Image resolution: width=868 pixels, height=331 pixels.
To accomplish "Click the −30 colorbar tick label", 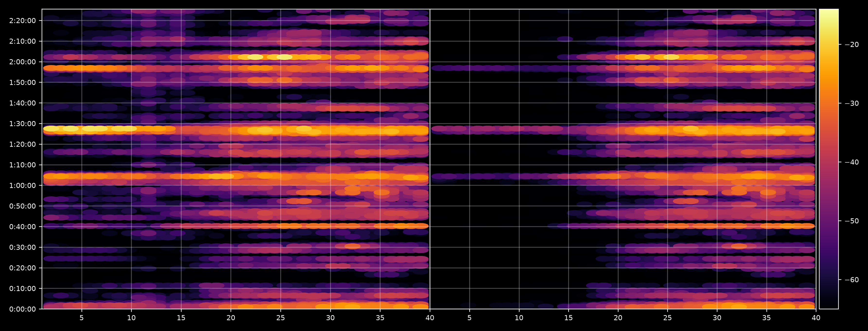I will (852, 103).
